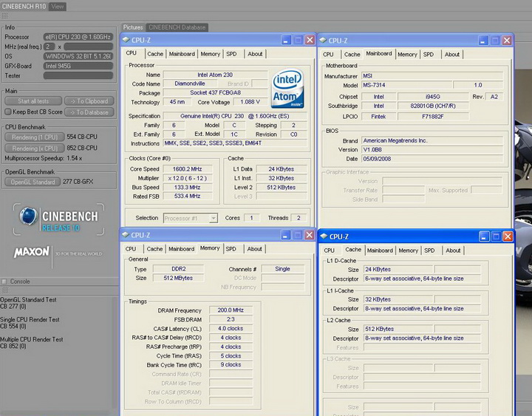Open the View menu in Cinebench

coord(57,7)
